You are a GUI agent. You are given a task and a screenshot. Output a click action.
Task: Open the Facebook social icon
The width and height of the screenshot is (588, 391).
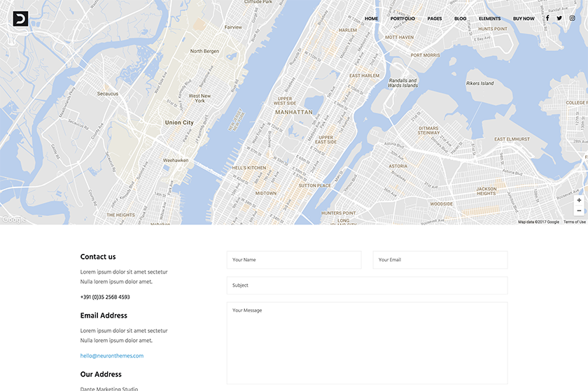[x=547, y=18]
